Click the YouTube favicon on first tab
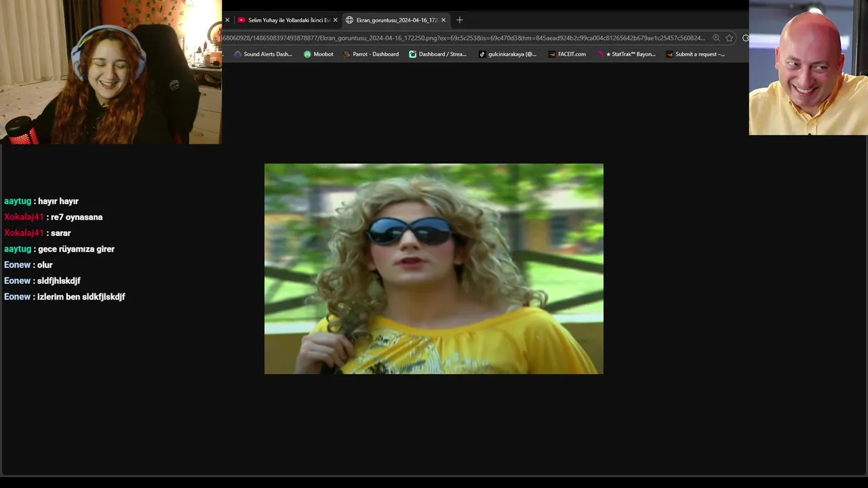 click(241, 20)
